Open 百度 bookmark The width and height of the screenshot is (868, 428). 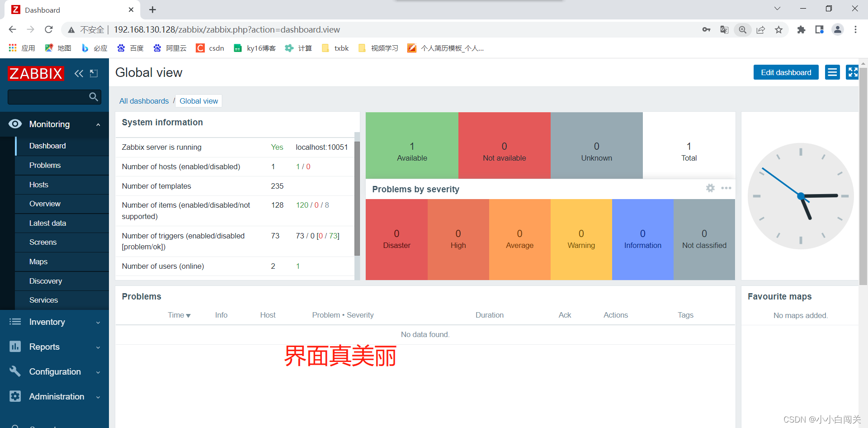[x=130, y=48]
